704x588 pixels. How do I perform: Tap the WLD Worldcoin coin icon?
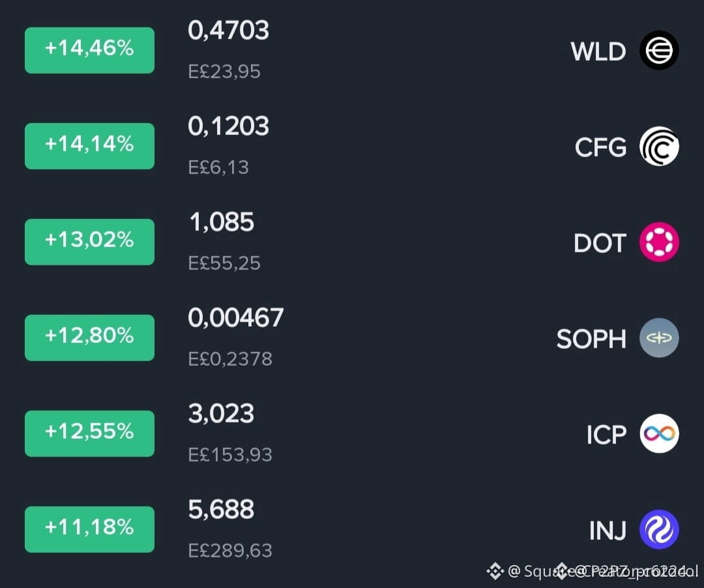[659, 50]
